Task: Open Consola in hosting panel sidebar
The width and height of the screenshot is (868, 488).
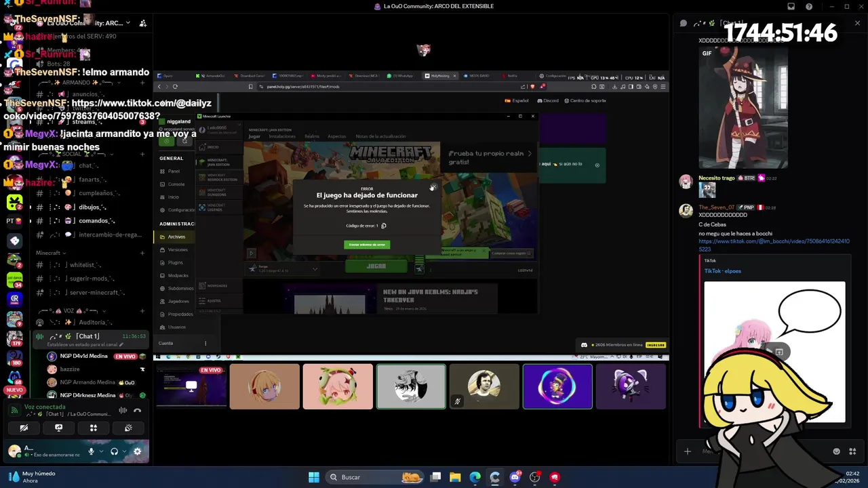Action: [x=176, y=184]
